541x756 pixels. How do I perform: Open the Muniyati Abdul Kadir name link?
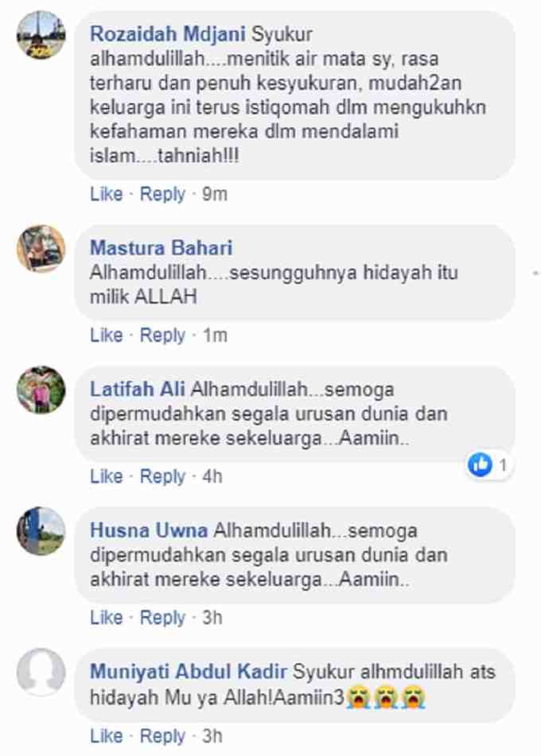(x=189, y=672)
